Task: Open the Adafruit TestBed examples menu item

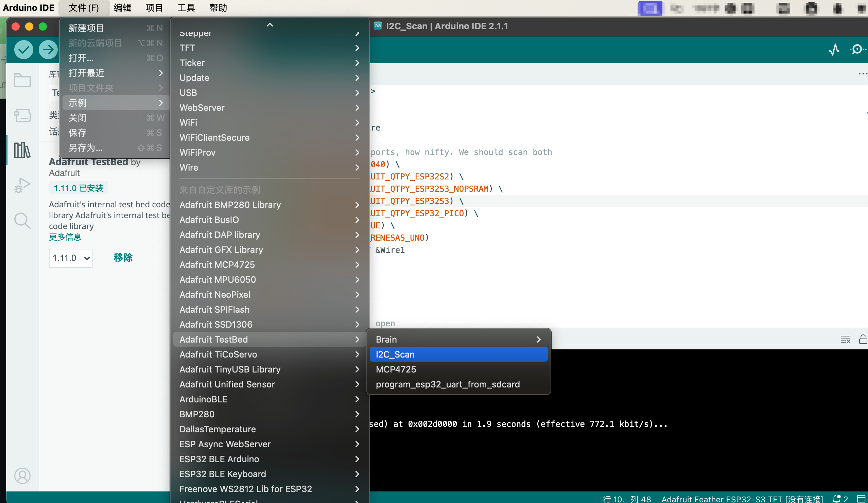Action: point(270,339)
